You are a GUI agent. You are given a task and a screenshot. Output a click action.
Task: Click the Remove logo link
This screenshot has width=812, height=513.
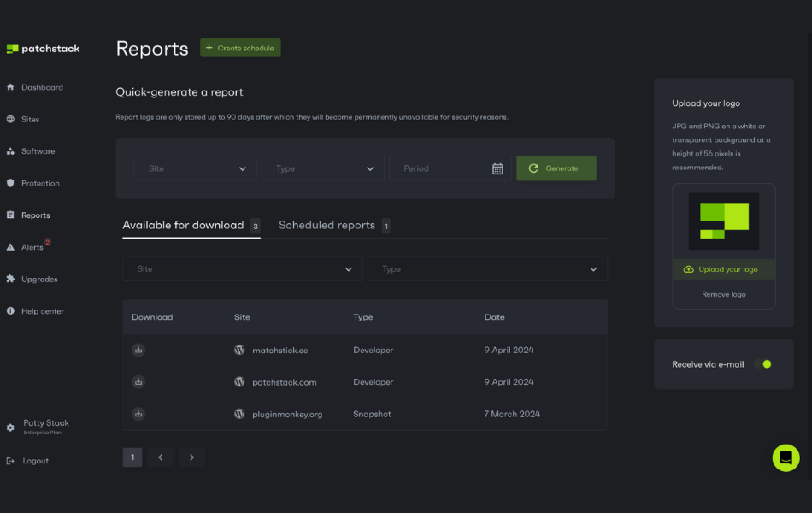(x=723, y=294)
